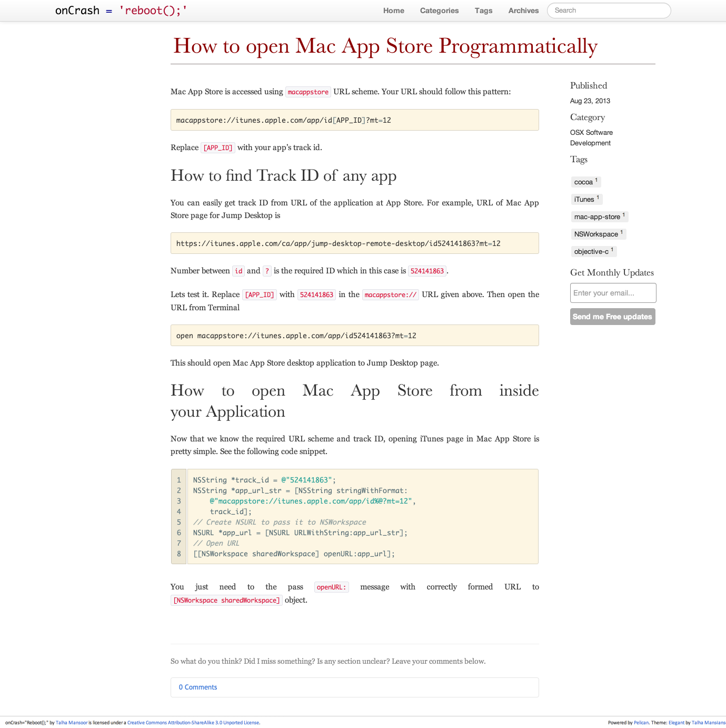Click the 'open macappstore://' terminal command block

(x=354, y=336)
